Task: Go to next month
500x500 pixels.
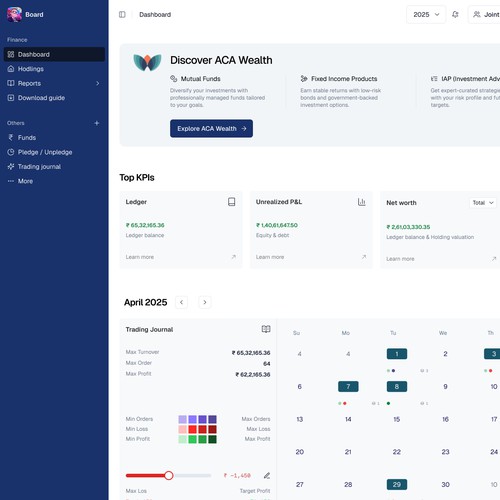Action: (205, 302)
